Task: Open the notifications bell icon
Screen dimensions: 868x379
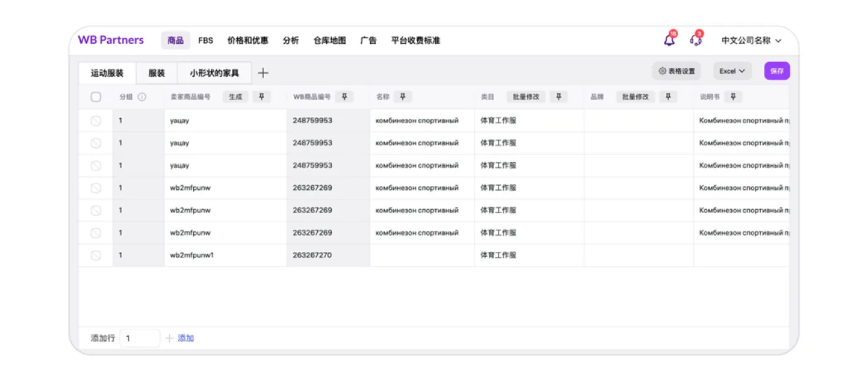Action: pos(669,40)
